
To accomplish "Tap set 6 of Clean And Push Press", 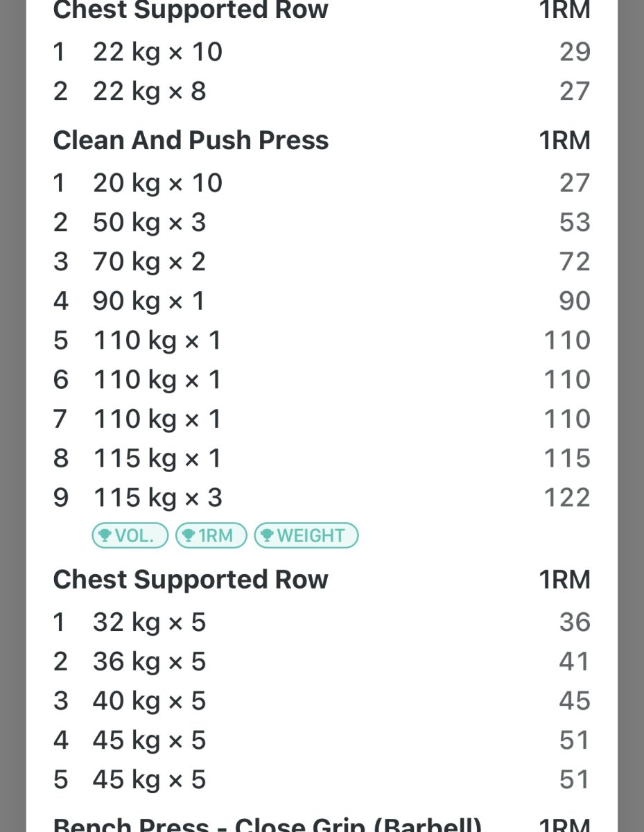I will (157, 380).
